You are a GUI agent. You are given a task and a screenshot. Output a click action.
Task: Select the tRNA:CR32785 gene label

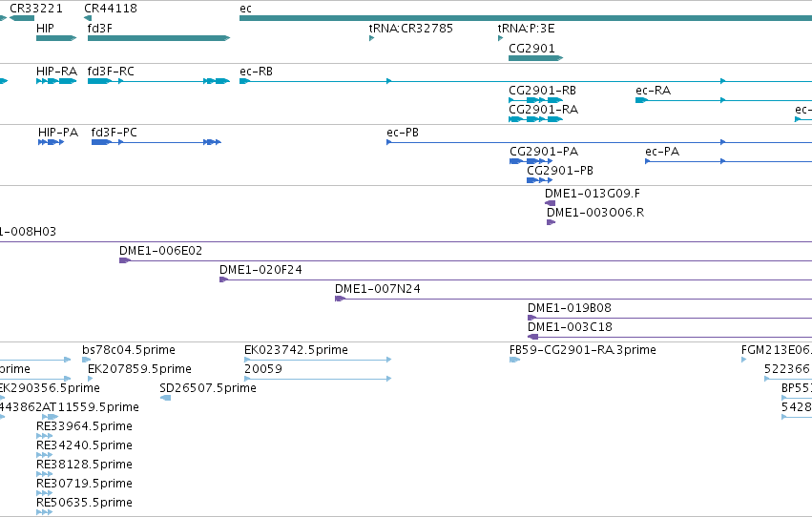(410, 28)
